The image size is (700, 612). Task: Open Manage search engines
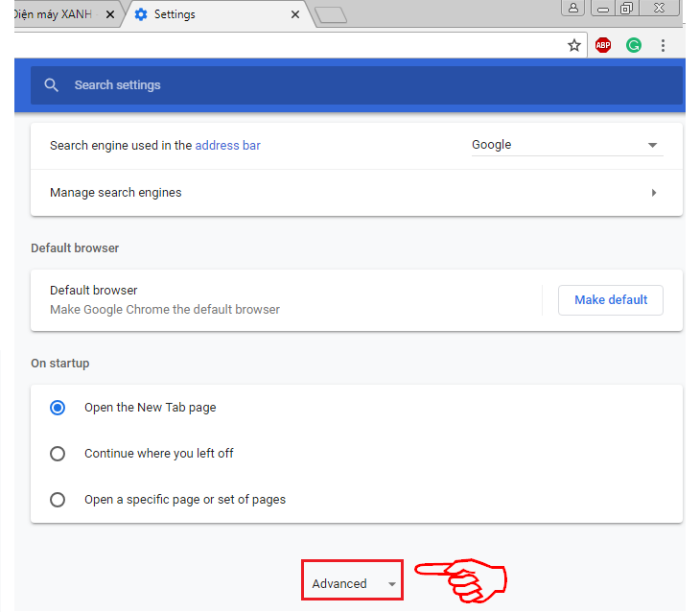[357, 193]
